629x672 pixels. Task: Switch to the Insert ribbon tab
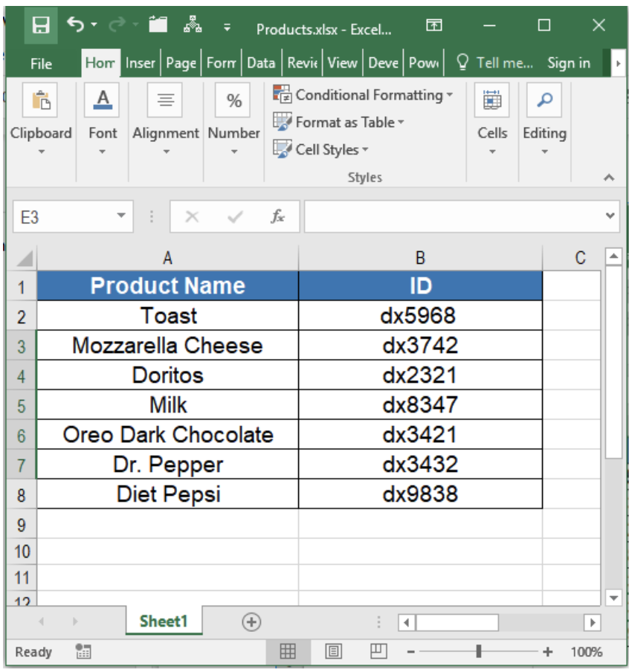pyautogui.click(x=141, y=63)
